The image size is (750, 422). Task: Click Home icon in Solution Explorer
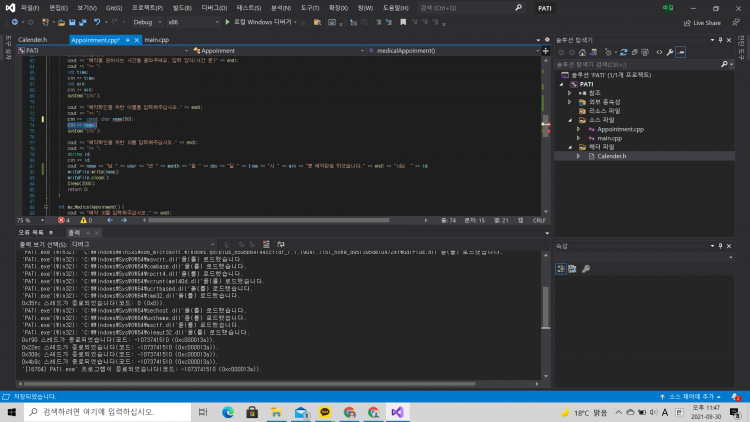(582, 52)
